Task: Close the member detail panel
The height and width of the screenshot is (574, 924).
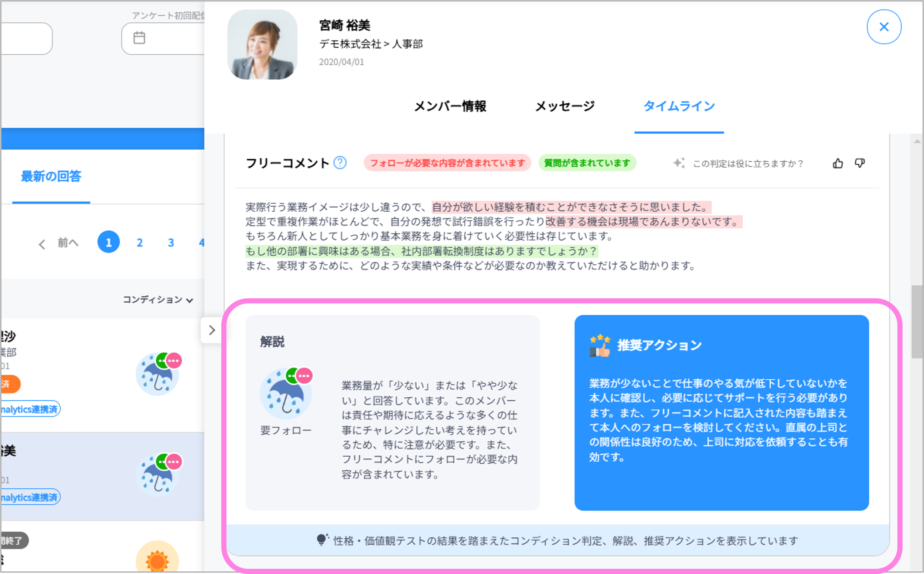Action: pyautogui.click(x=883, y=27)
